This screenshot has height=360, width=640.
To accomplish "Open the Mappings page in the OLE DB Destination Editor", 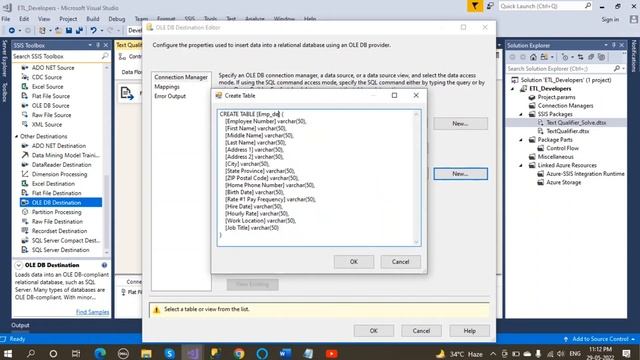I will (x=167, y=87).
